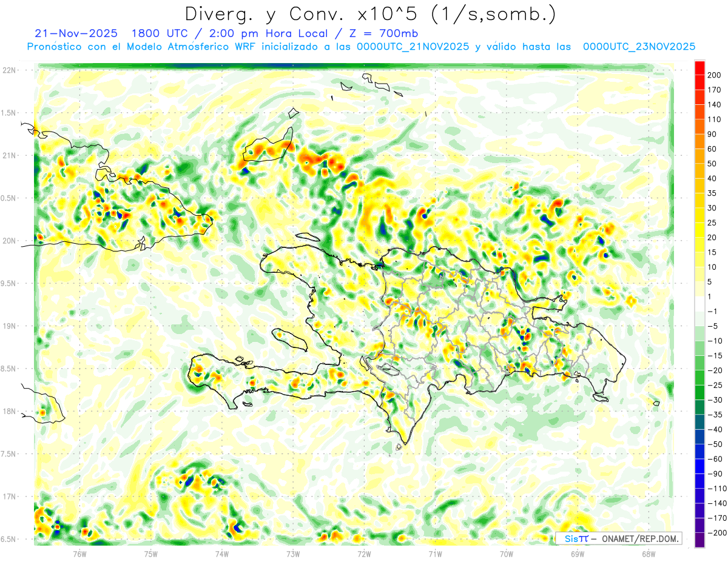The height and width of the screenshot is (562, 728).
Task: Click the positive "25" color scale label
Action: click(x=712, y=223)
